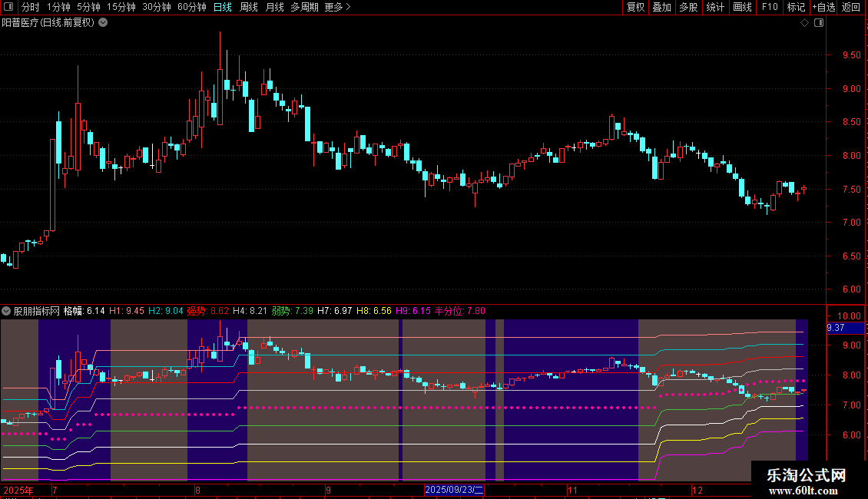Click the H8: 6.56 value
The image size is (868, 499).
(373, 311)
